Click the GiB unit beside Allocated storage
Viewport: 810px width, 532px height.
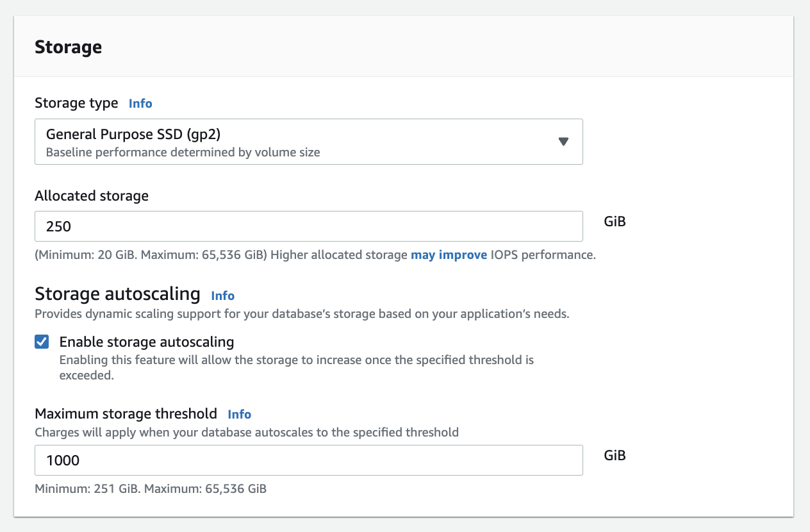(x=615, y=222)
